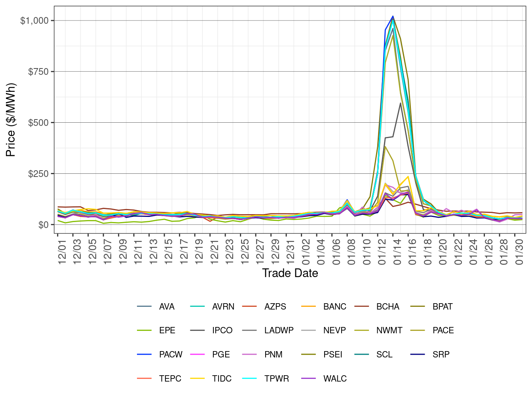Image resolution: width=532 pixels, height=399 pixels.
Task: Click the $500 y-axis tick label
Action: coord(38,123)
